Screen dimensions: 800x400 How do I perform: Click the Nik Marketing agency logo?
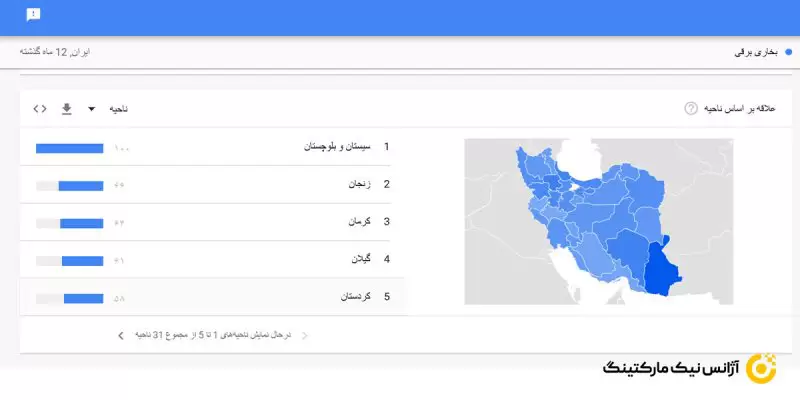690,367
